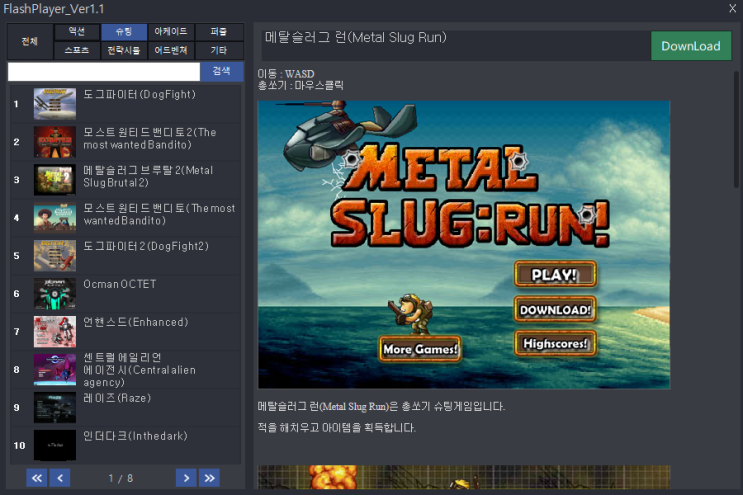The height and width of the screenshot is (495, 743).
Task: Select the 스포츠 category tab
Action: coord(77,50)
